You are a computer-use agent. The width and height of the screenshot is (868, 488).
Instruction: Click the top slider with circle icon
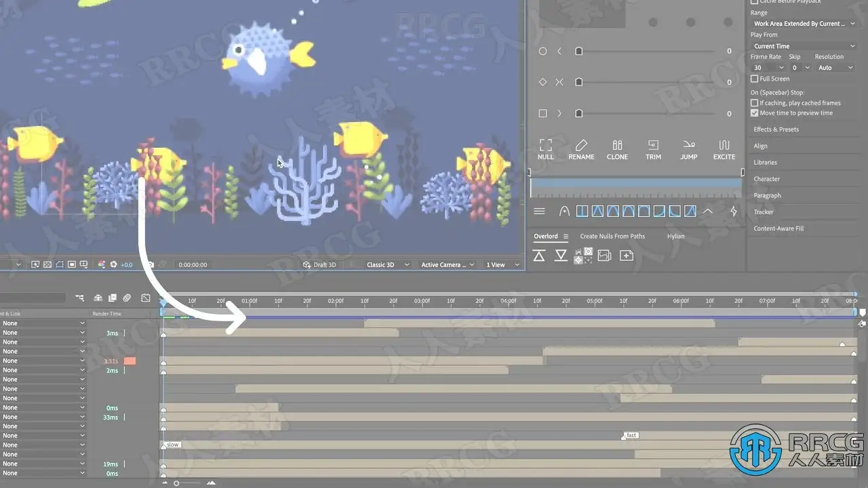point(646,51)
